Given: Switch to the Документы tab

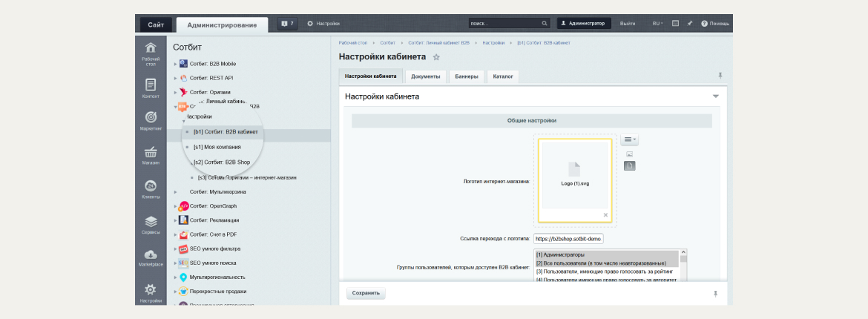Looking at the screenshot, I should [x=426, y=76].
